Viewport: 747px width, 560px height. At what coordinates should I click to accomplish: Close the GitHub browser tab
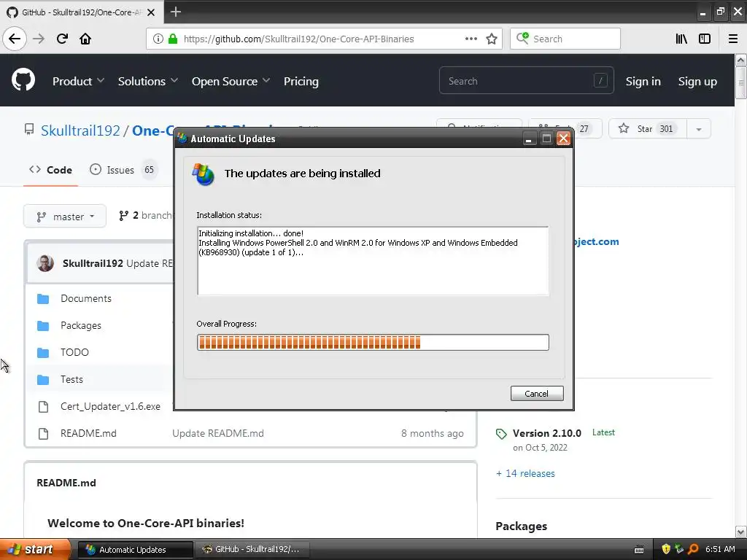click(x=151, y=12)
